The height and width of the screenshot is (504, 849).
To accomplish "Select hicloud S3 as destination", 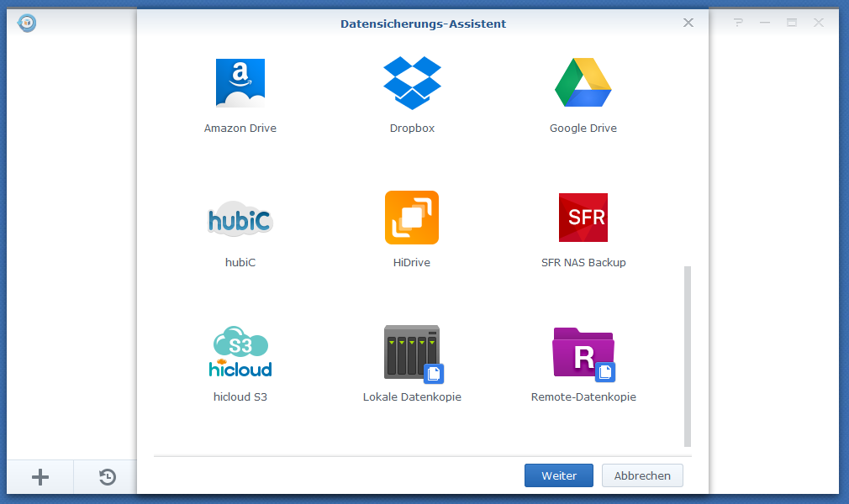I will (240, 351).
